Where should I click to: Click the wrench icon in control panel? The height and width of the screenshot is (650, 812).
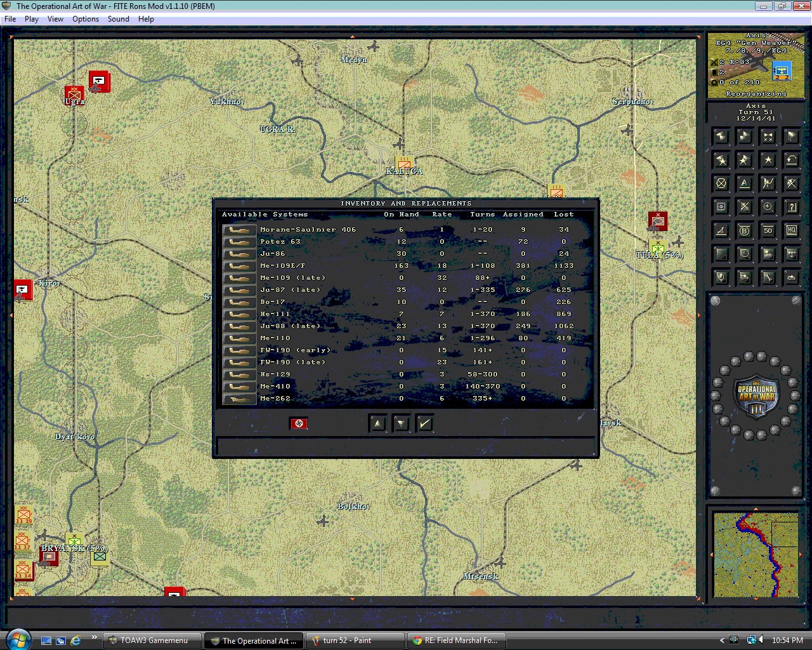(x=768, y=277)
